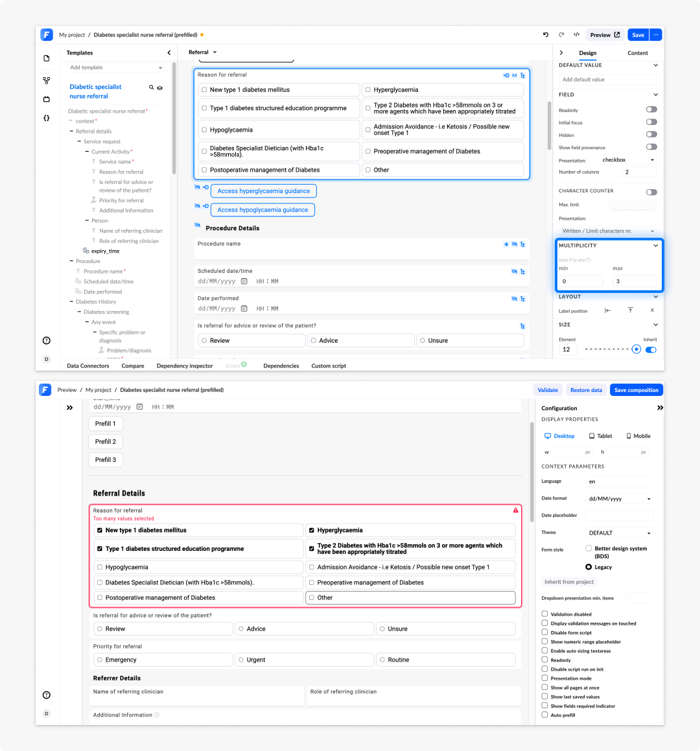Click the redo arrow in the builder toolbar
Image resolution: width=700 pixels, height=751 pixels.
pos(561,34)
